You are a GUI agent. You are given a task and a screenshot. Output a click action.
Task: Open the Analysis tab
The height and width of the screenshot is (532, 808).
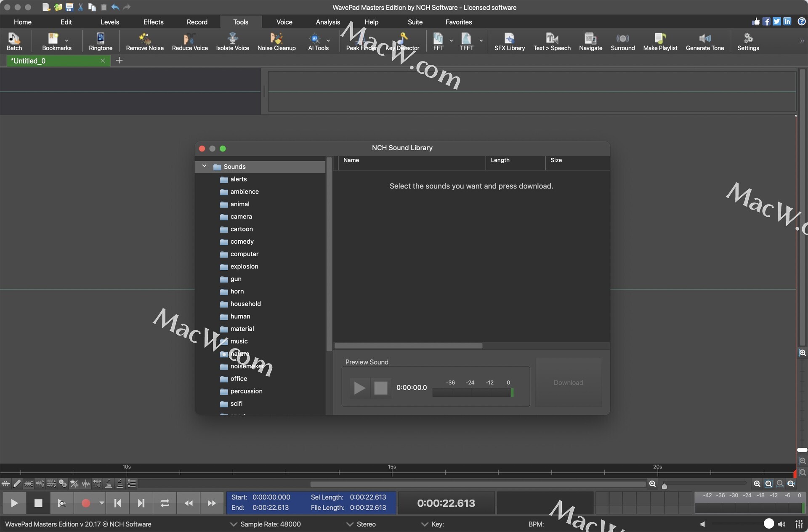click(x=327, y=22)
